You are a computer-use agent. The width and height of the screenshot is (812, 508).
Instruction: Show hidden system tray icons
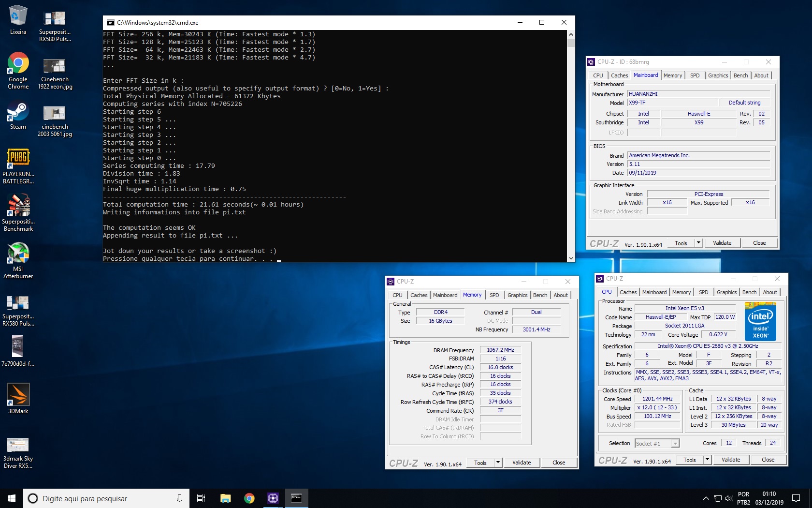click(x=706, y=498)
